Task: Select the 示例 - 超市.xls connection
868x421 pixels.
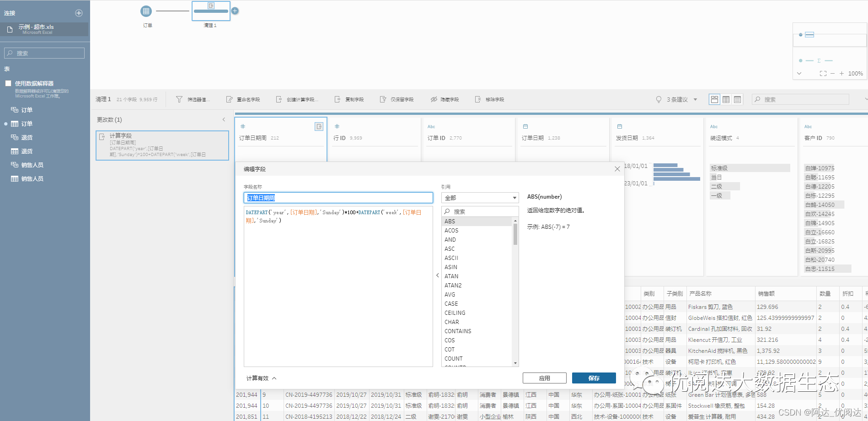Action: (x=44, y=29)
